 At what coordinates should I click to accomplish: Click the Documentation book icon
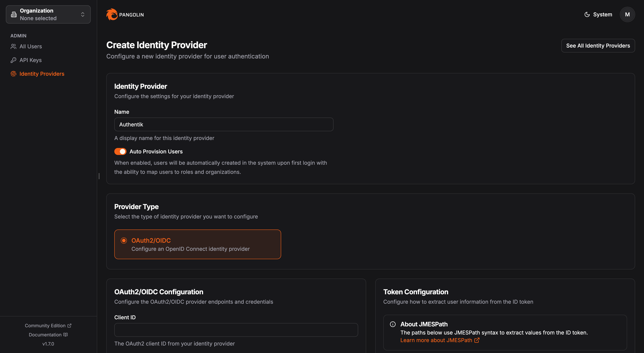(65, 335)
